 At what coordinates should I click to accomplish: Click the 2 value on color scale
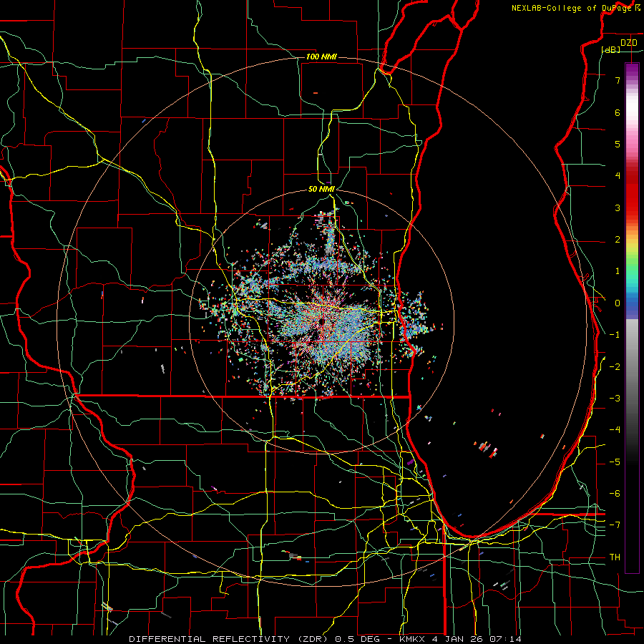618,240
